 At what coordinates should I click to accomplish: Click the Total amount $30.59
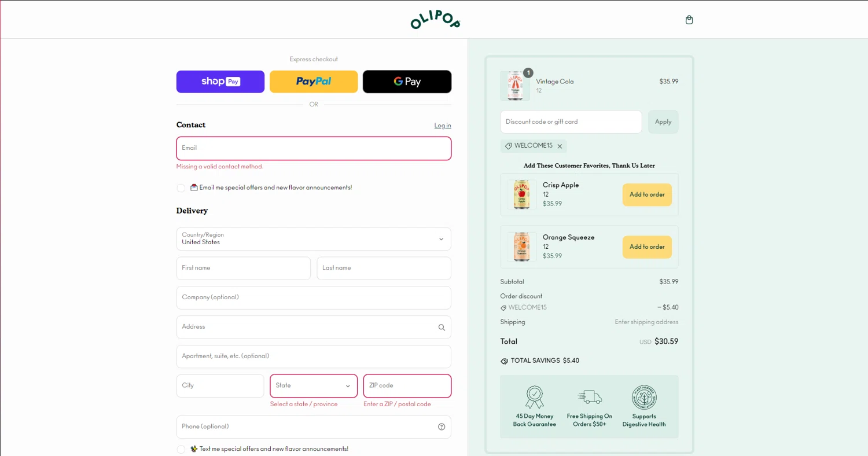point(666,341)
